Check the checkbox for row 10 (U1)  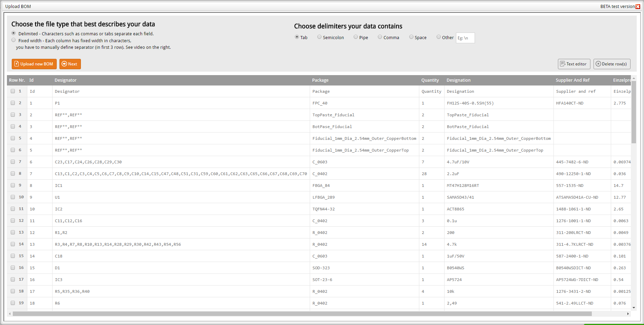[13, 197]
